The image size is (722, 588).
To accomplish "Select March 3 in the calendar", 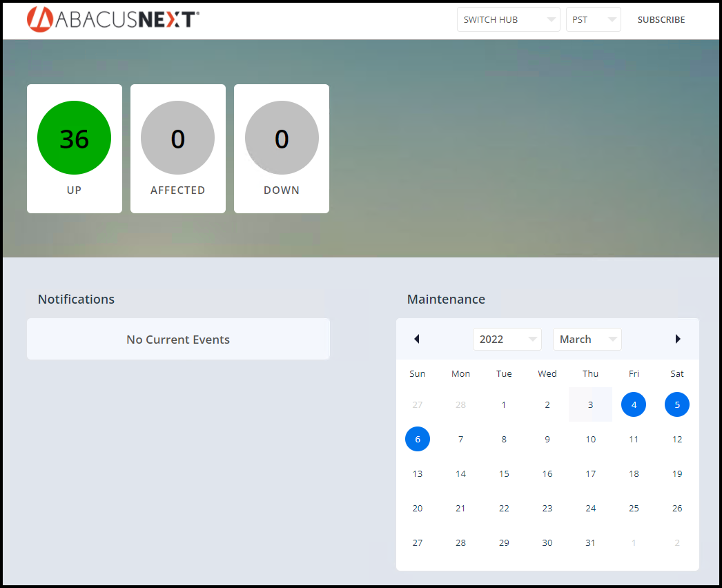I will tap(590, 404).
